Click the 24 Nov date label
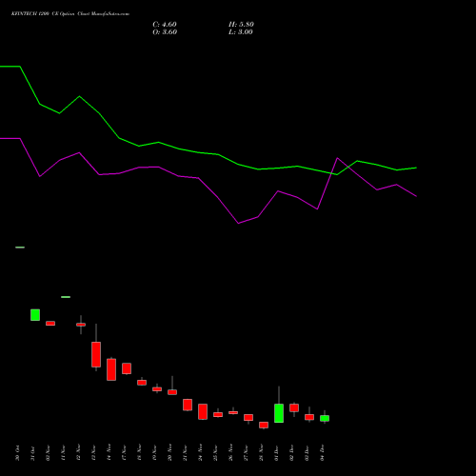This screenshot has height=476, width=476. tap(200, 453)
